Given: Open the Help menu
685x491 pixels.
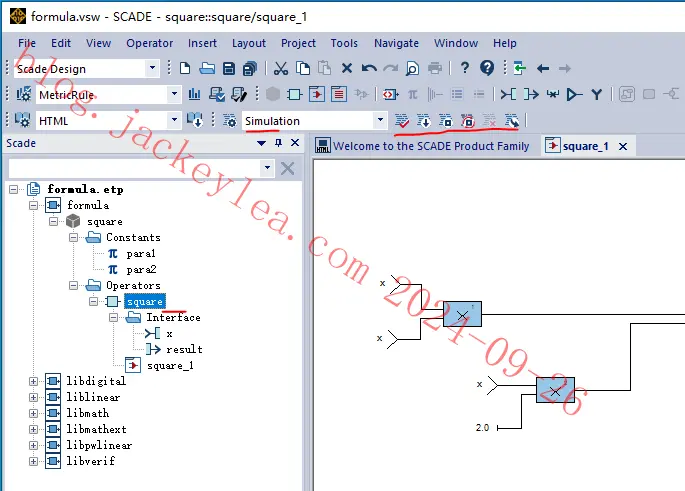Looking at the screenshot, I should coord(505,43).
